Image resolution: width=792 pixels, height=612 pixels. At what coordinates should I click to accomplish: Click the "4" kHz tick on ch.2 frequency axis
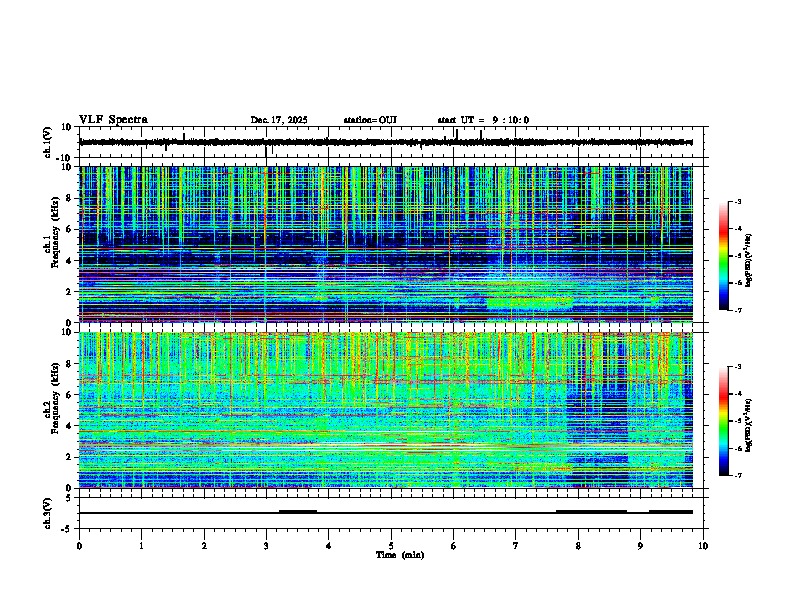point(70,426)
